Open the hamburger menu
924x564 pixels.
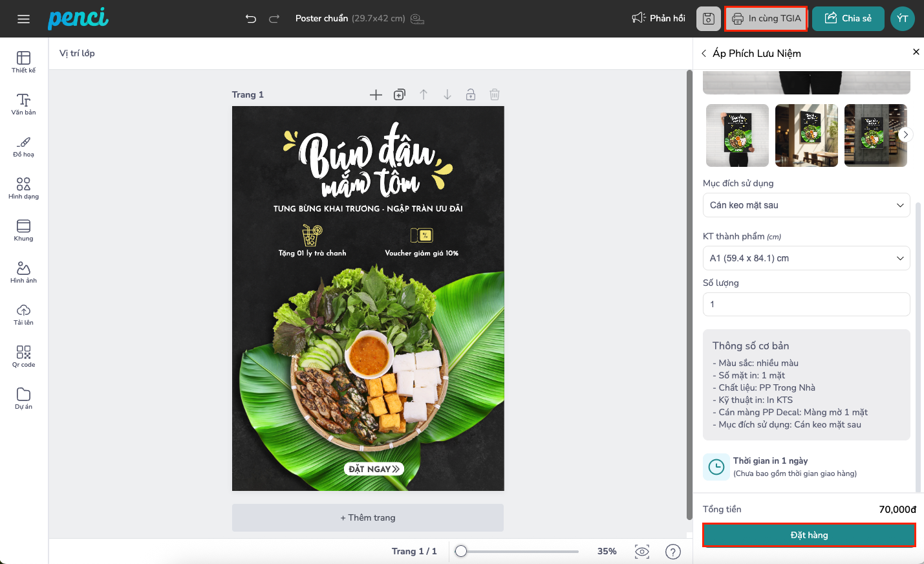[x=24, y=19]
